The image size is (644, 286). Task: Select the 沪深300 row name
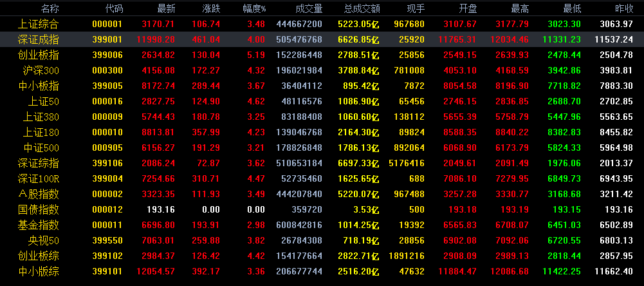(x=41, y=70)
